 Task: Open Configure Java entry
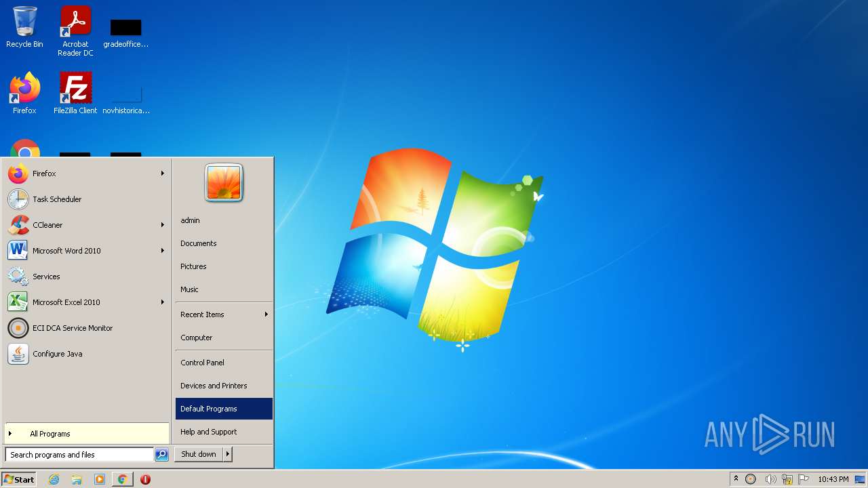[x=87, y=354]
